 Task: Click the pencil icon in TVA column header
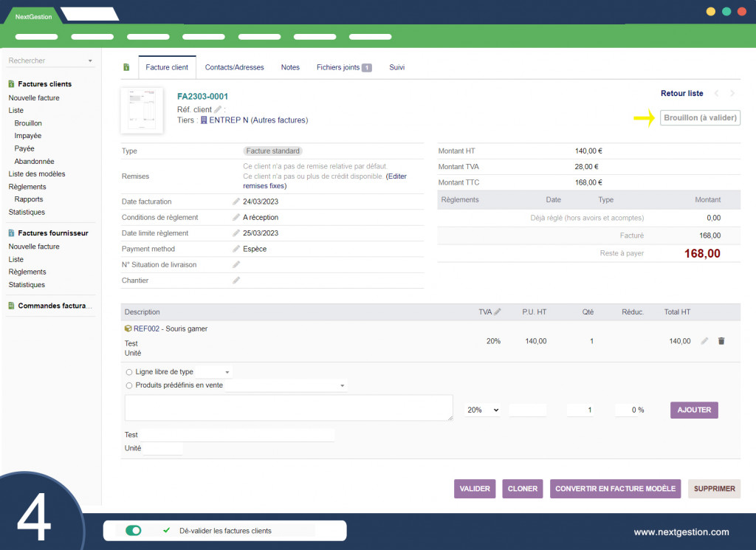coord(498,312)
